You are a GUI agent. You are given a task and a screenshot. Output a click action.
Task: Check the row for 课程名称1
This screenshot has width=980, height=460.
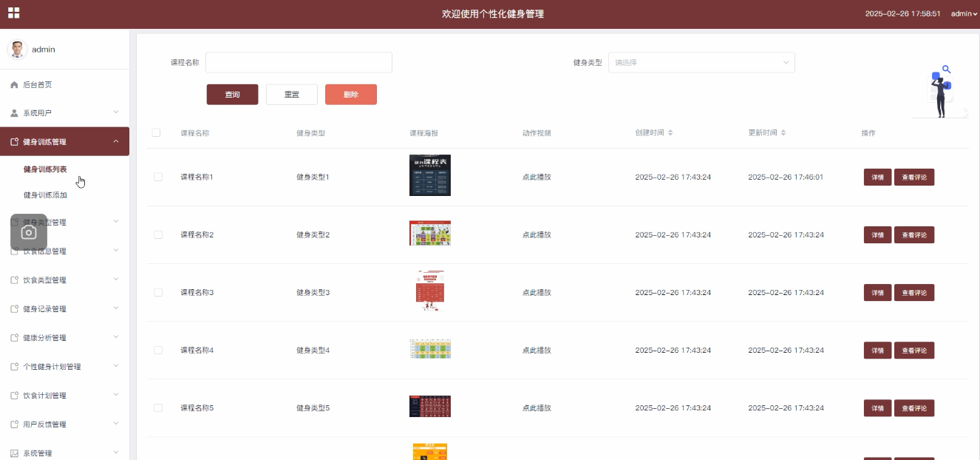(158, 177)
